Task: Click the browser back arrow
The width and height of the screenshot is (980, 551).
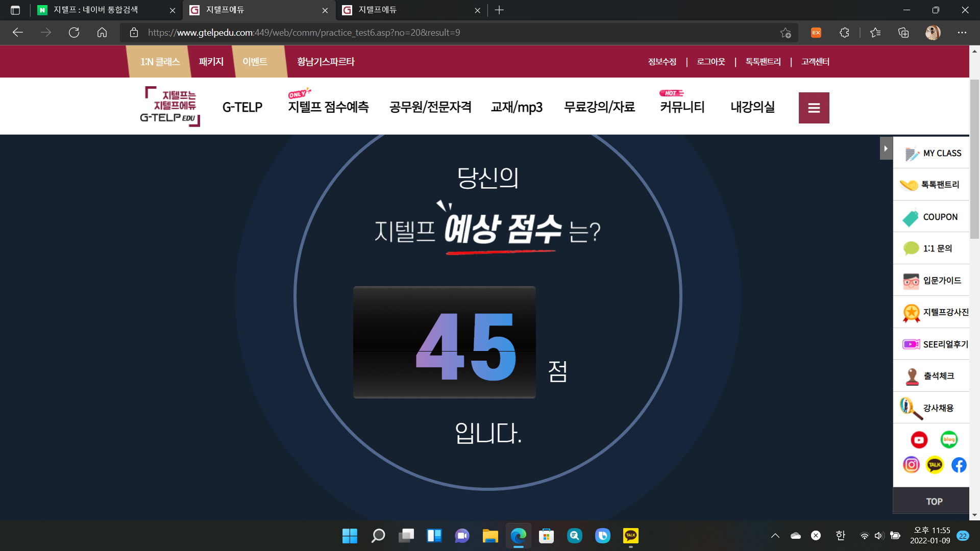Action: [18, 33]
